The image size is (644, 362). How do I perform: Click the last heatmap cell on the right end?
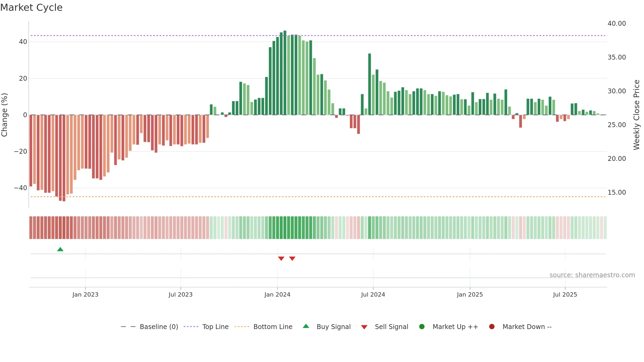coord(605,228)
